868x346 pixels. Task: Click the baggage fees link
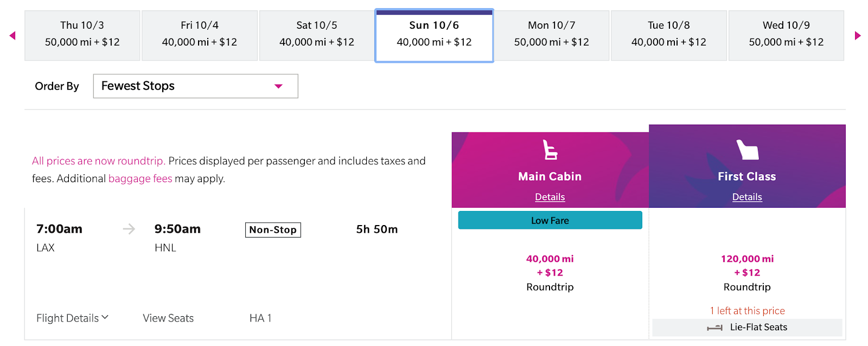[x=140, y=179]
